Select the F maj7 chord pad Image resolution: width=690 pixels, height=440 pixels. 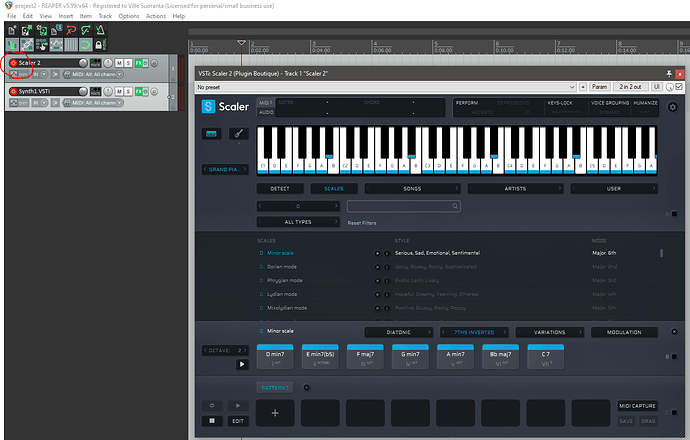click(x=365, y=357)
